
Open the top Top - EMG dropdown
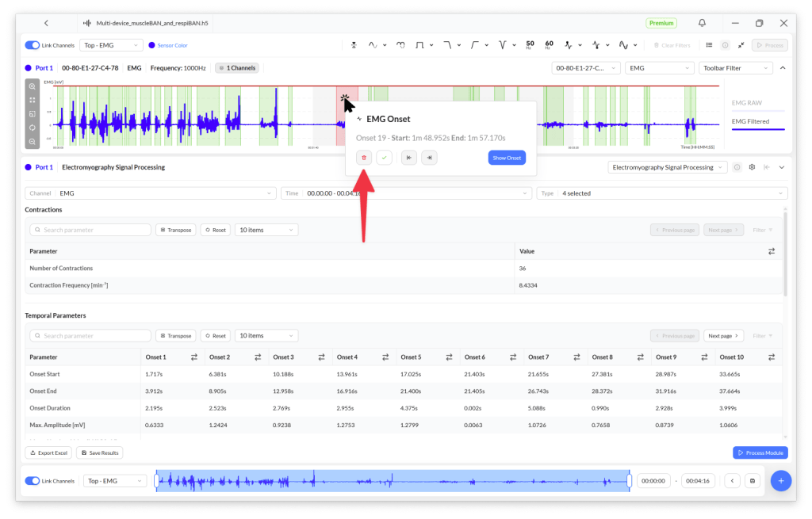[x=111, y=45]
